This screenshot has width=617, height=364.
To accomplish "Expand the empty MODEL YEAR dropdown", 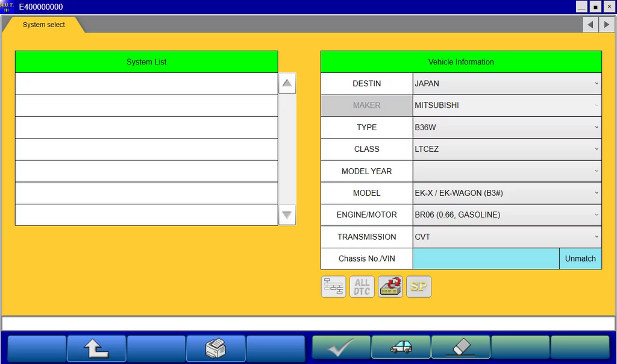I will pos(507,171).
